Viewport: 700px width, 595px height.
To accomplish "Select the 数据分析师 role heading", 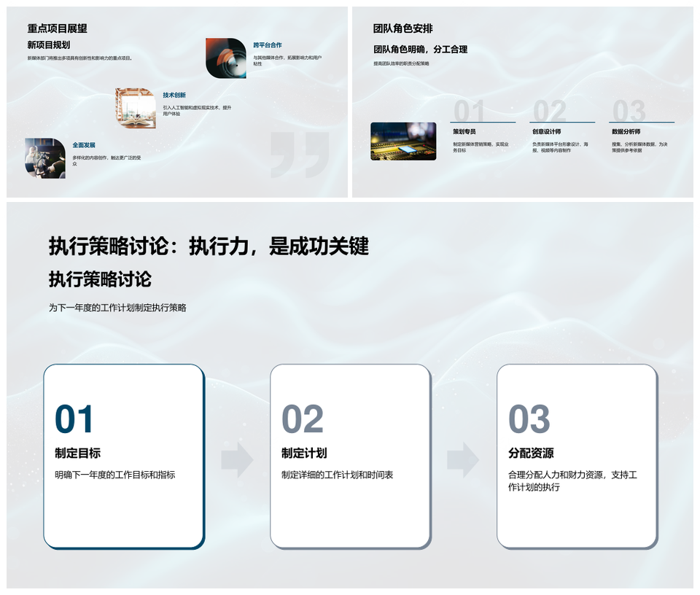I will [x=626, y=132].
